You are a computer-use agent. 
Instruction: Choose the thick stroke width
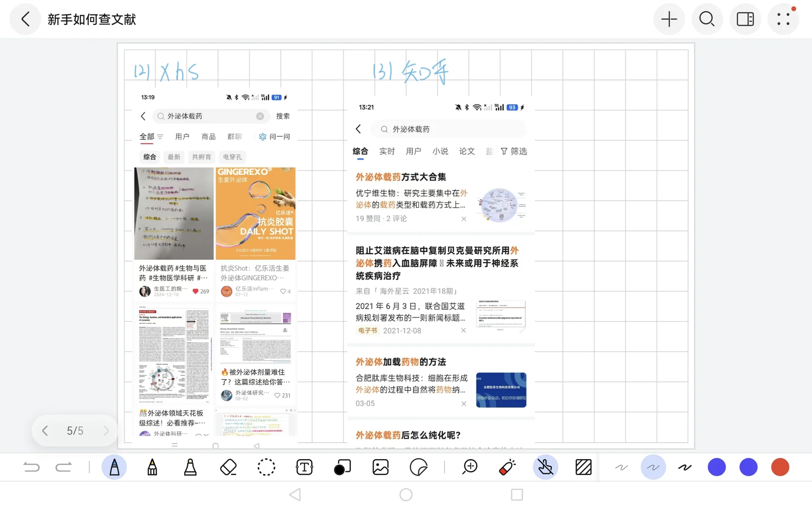685,467
